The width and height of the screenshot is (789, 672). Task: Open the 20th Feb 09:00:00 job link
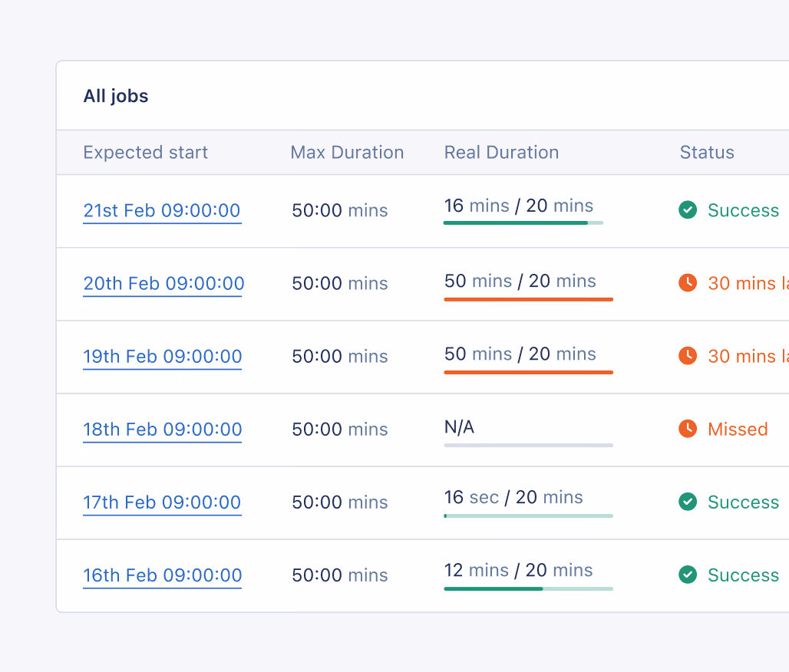click(x=163, y=284)
